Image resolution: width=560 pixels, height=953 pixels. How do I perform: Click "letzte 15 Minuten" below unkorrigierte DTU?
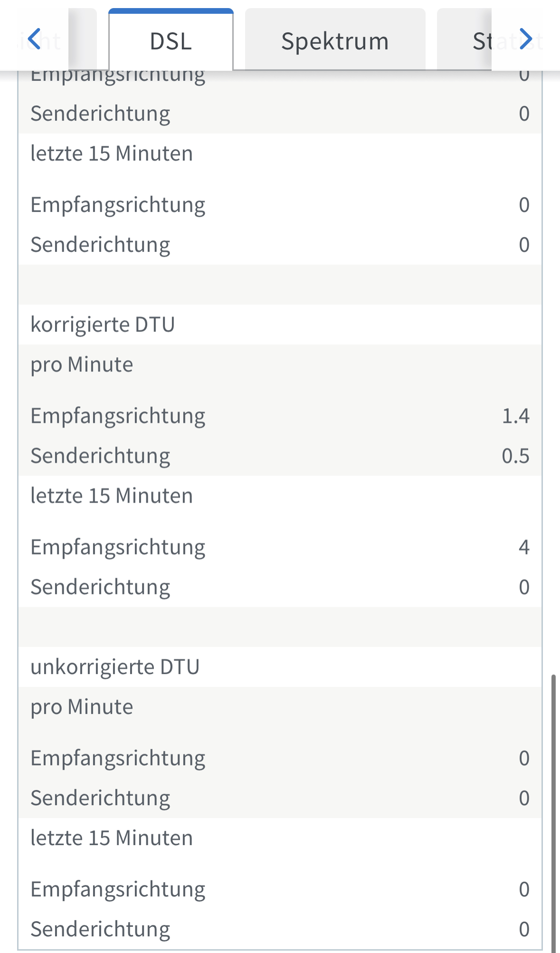[112, 838]
